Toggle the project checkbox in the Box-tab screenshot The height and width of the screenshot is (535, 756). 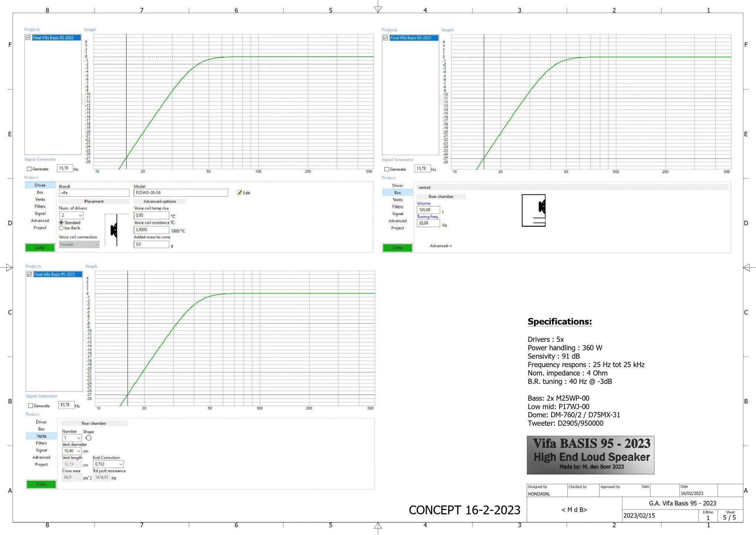tap(385, 38)
